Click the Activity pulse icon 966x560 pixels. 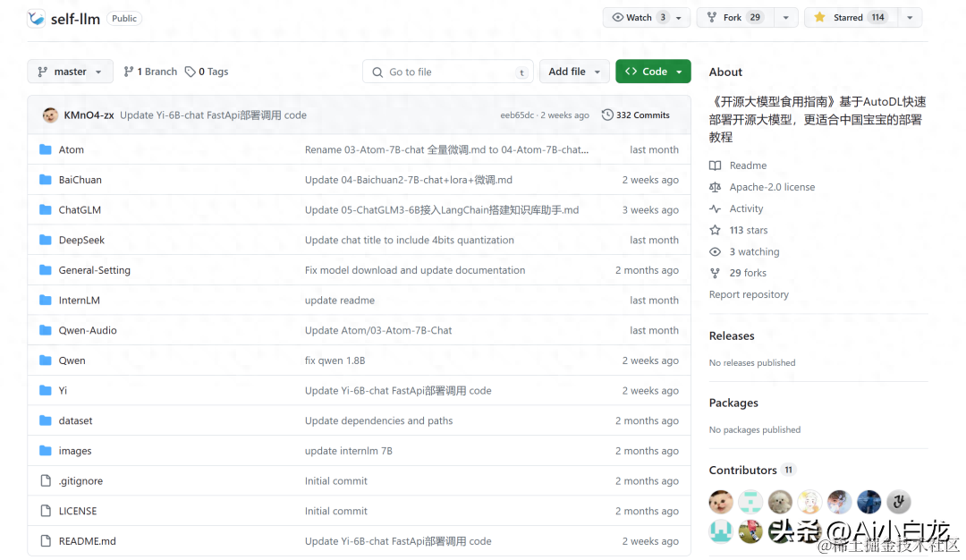pos(716,208)
